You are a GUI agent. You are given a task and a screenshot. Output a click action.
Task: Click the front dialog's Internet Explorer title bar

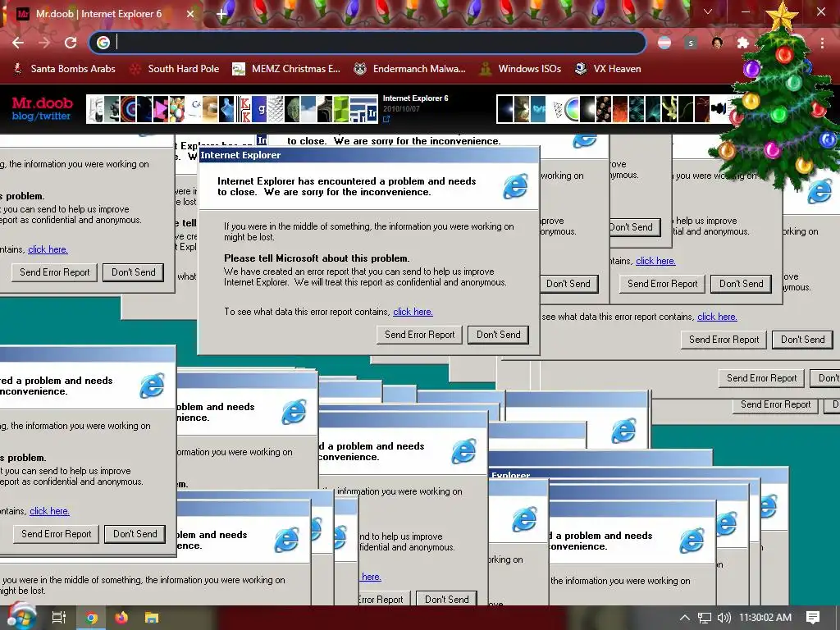pyautogui.click(x=368, y=155)
